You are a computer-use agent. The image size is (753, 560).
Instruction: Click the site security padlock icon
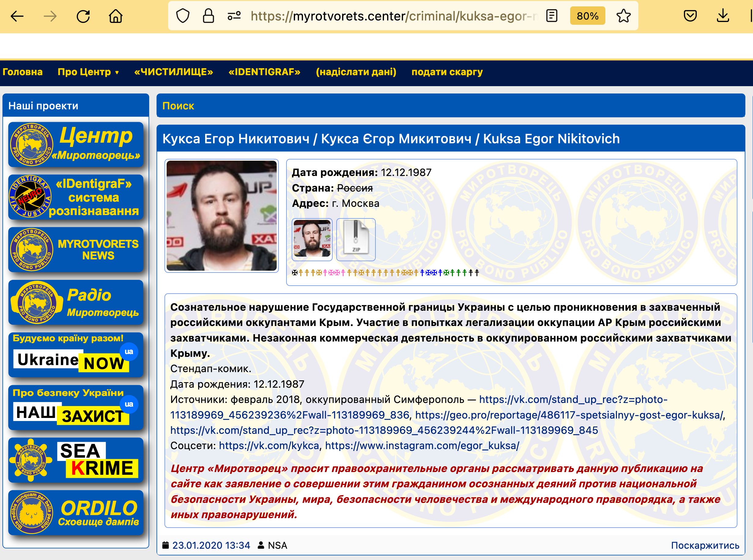208,16
